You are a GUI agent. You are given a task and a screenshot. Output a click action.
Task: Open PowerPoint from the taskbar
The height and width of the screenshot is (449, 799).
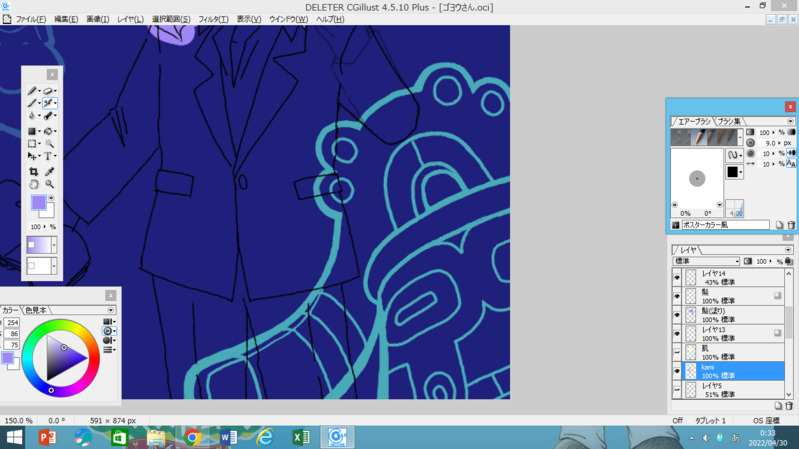[x=47, y=437]
